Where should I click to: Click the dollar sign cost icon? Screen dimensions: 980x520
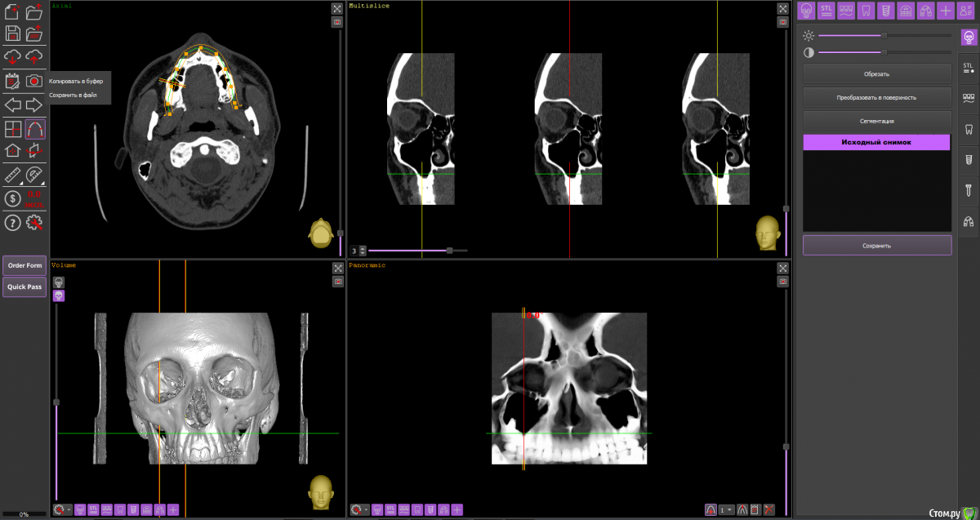[13, 198]
